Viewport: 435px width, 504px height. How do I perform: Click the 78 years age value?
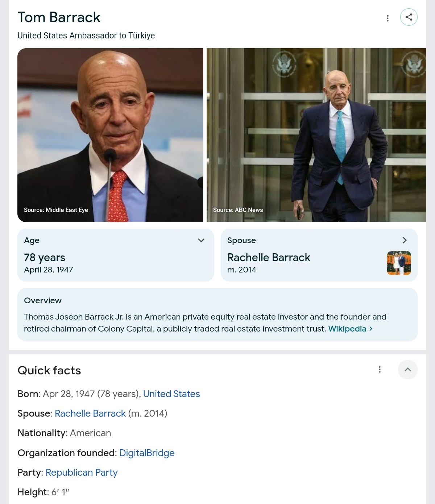[45, 258]
